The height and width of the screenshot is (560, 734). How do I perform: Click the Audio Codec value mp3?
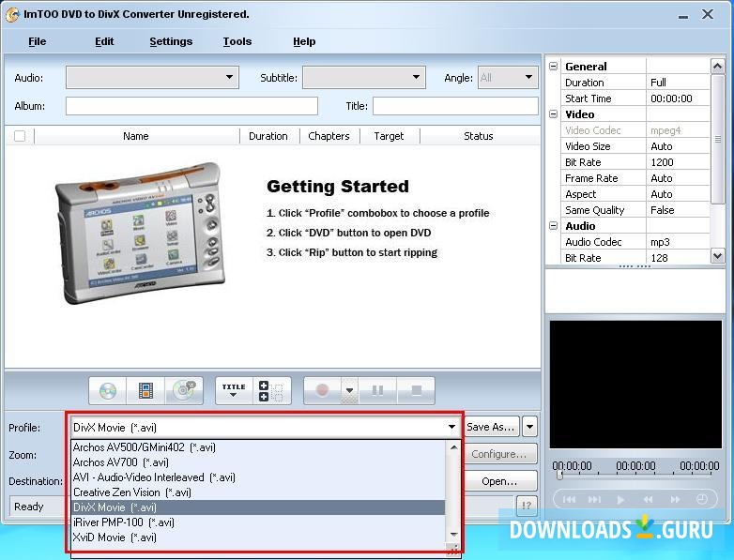679,242
